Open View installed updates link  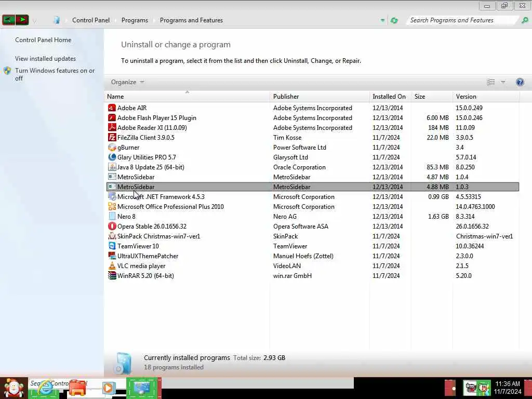pyautogui.click(x=46, y=59)
